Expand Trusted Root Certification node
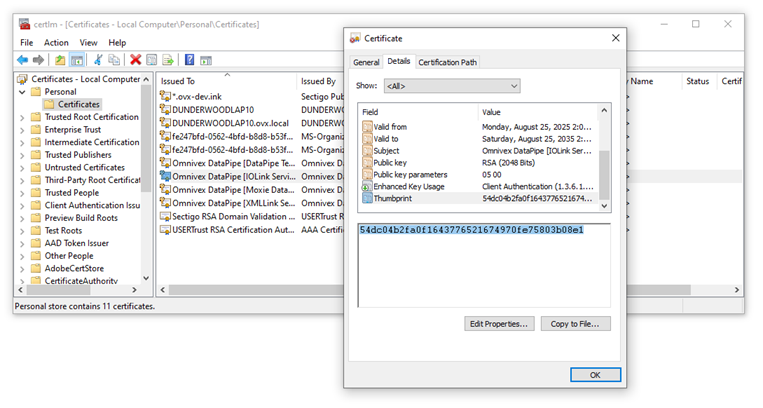This screenshot has height=408, width=763. point(22,117)
